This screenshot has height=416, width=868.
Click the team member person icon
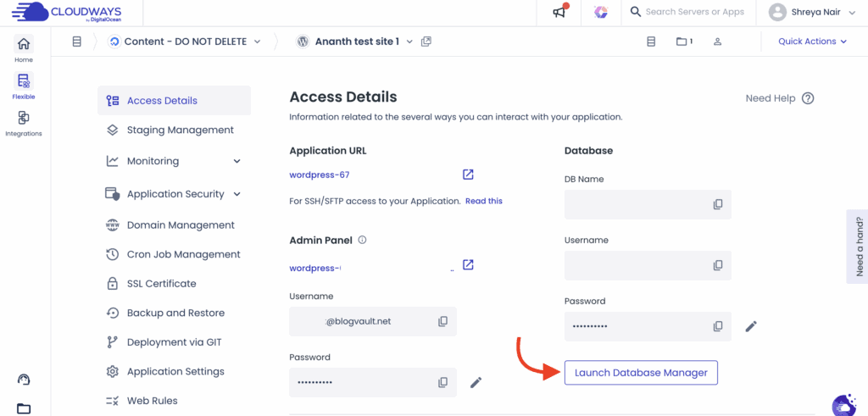click(717, 42)
